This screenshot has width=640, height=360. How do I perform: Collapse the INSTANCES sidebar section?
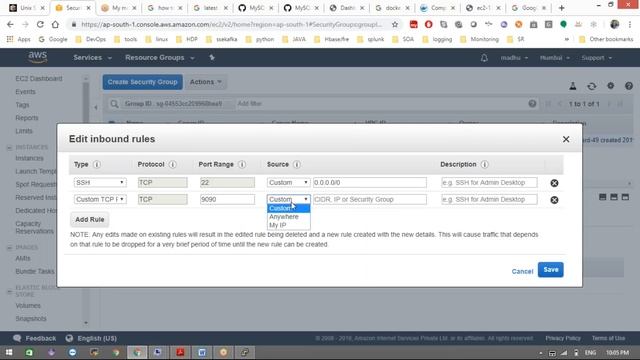(x=9, y=147)
